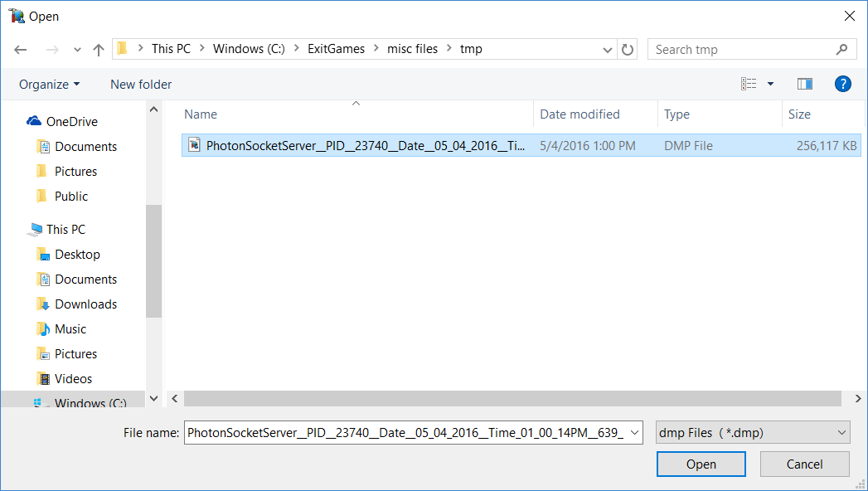This screenshot has width=868, height=491.
Task: Select the PhotonSocketServer DMP file icon
Action: (x=193, y=145)
